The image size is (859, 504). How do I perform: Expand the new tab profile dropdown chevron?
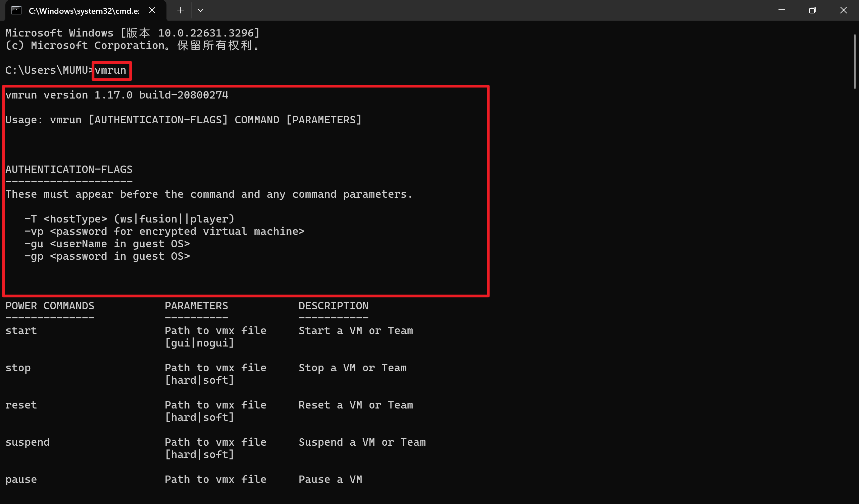coord(200,11)
